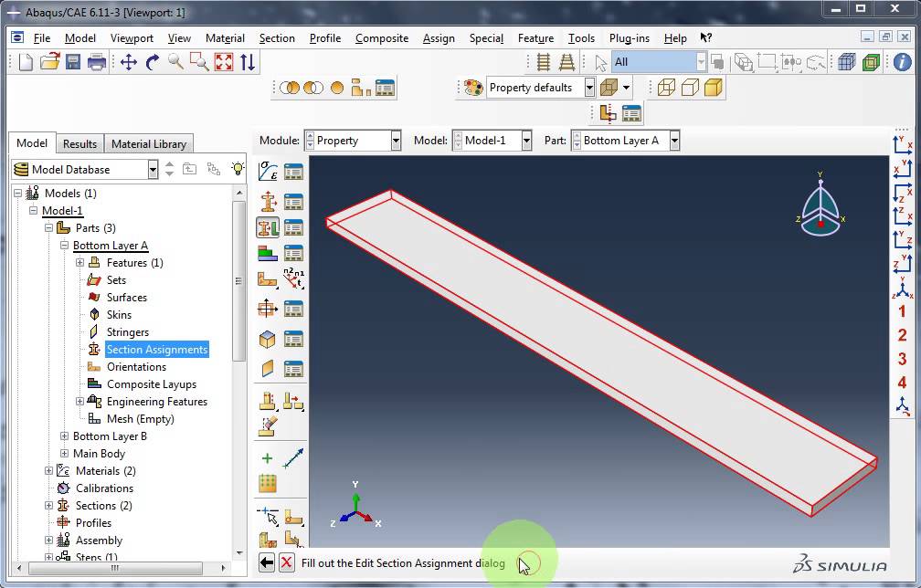
Task: Open the Composite menu
Action: pos(382,38)
